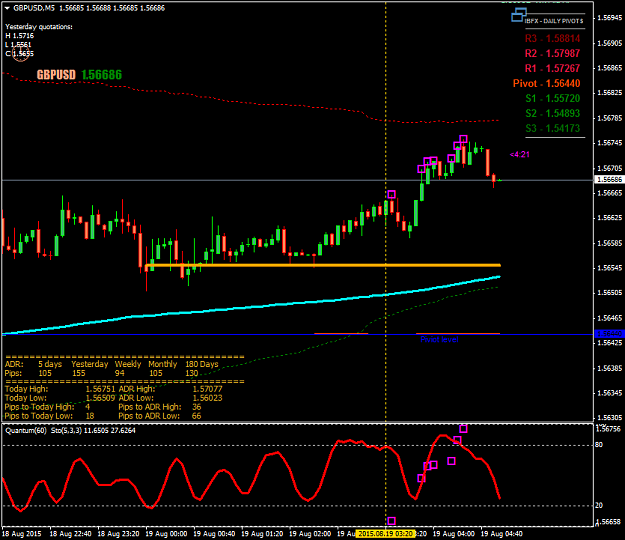
Task: Click the highlighted 2015.08.19 03:20 time label
Action: click(x=386, y=533)
